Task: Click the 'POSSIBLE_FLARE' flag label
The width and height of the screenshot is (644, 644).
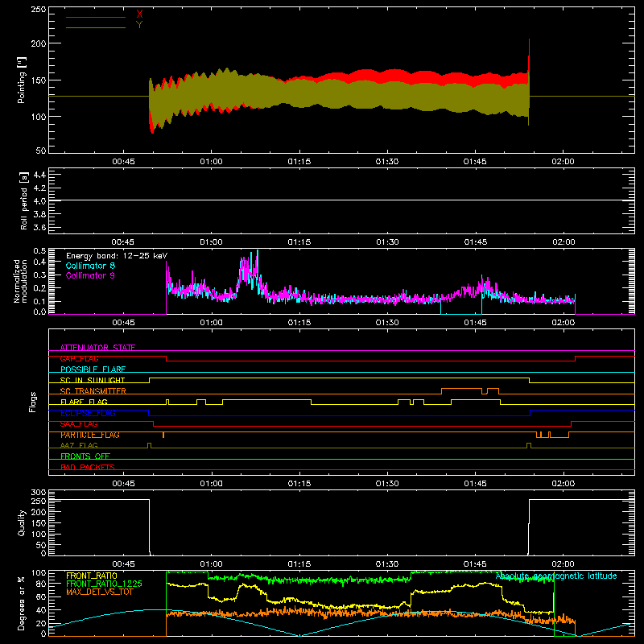Action: click(x=93, y=369)
